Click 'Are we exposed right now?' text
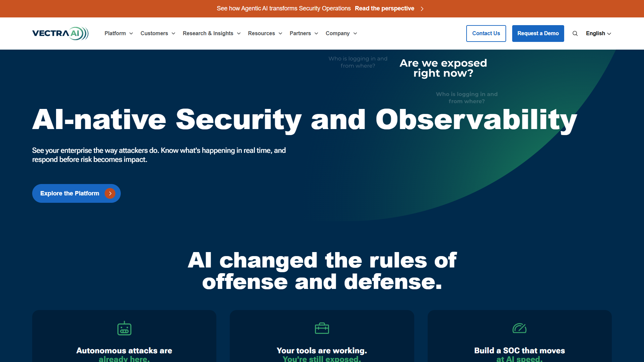The height and width of the screenshot is (362, 644). [x=443, y=68]
